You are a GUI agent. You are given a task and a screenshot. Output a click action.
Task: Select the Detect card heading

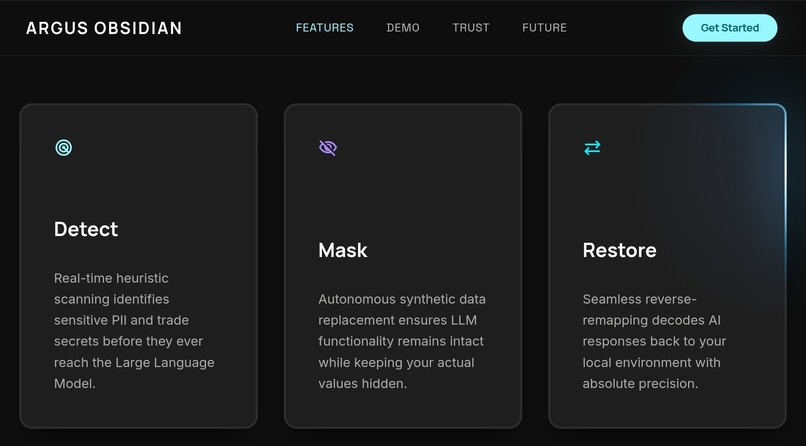(86, 229)
